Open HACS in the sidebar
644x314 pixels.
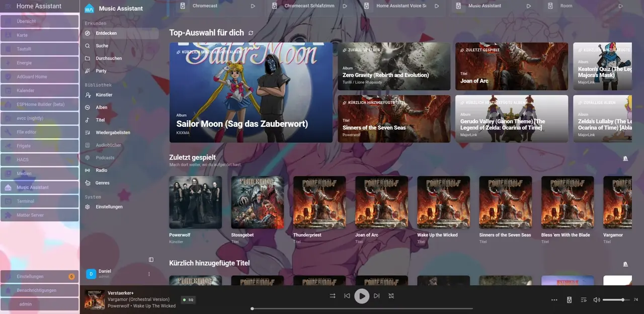tap(40, 160)
